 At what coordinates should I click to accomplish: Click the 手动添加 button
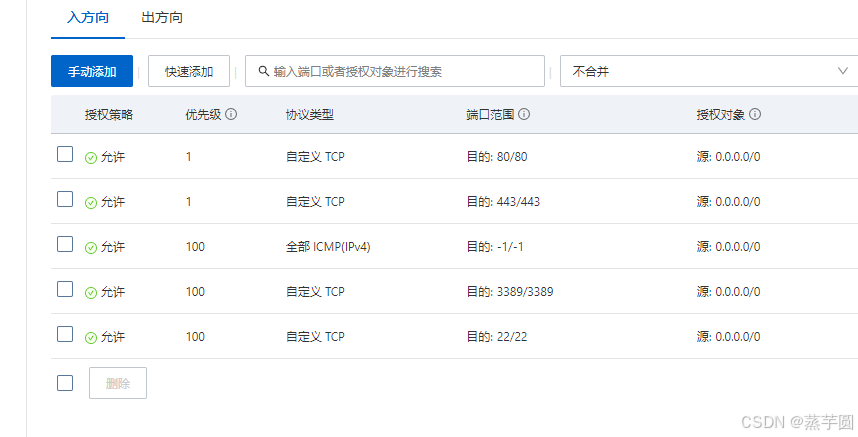pos(92,71)
